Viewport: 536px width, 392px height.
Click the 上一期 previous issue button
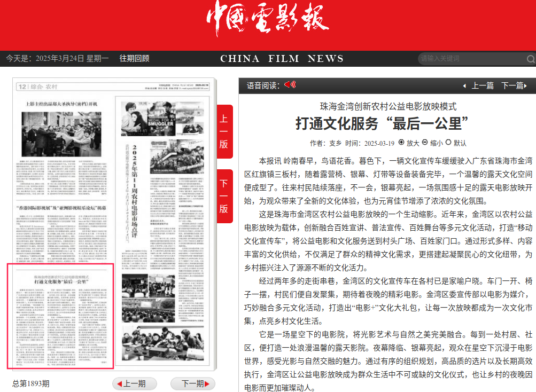134,384
